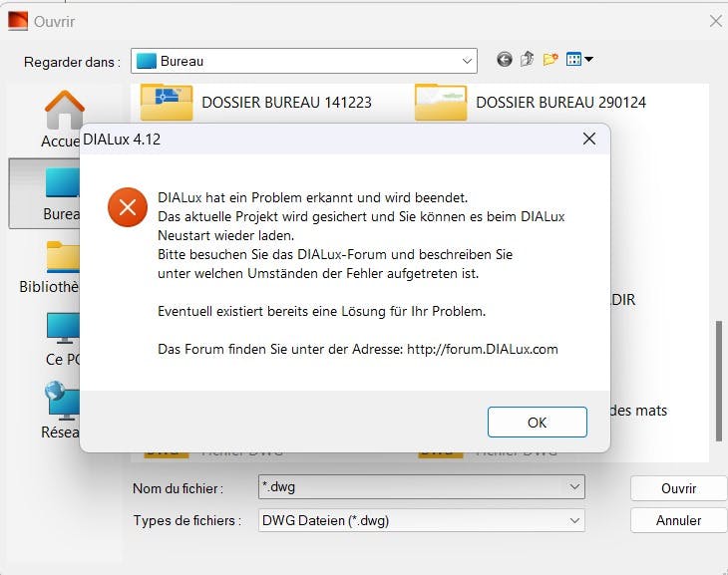Click the forum.DIALux.com address text

point(483,349)
